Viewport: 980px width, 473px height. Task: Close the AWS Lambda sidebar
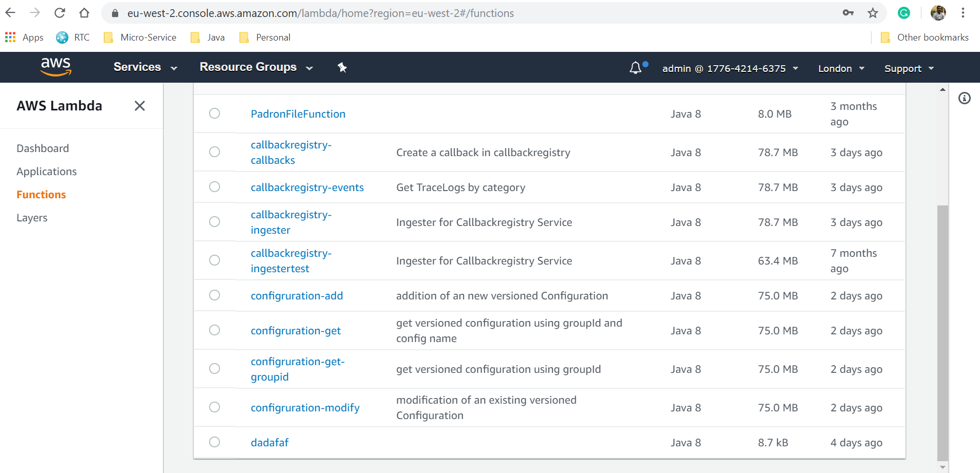click(x=140, y=106)
